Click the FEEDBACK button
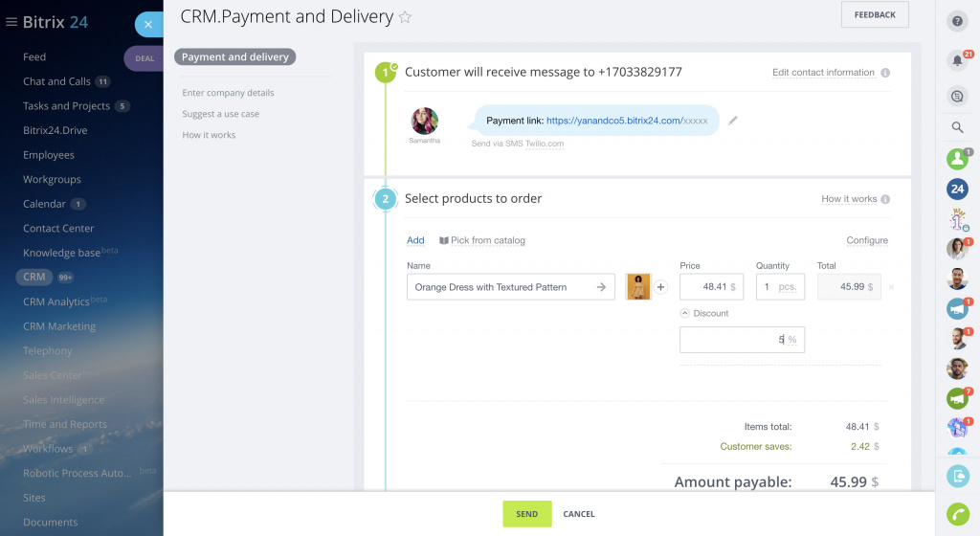This screenshot has width=980, height=536. click(x=875, y=15)
